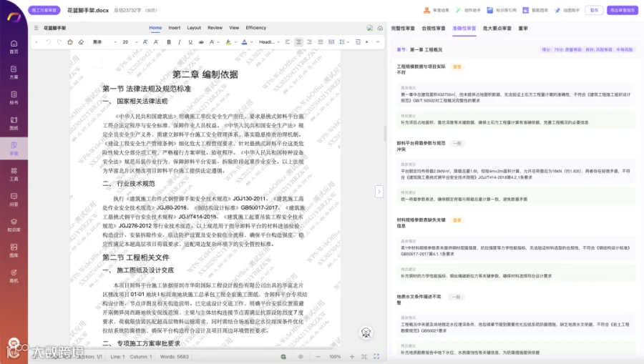Image resolution: width=644 pixels, height=364 pixels.
Task: Toggle bold formatting
Action: click(x=169, y=42)
